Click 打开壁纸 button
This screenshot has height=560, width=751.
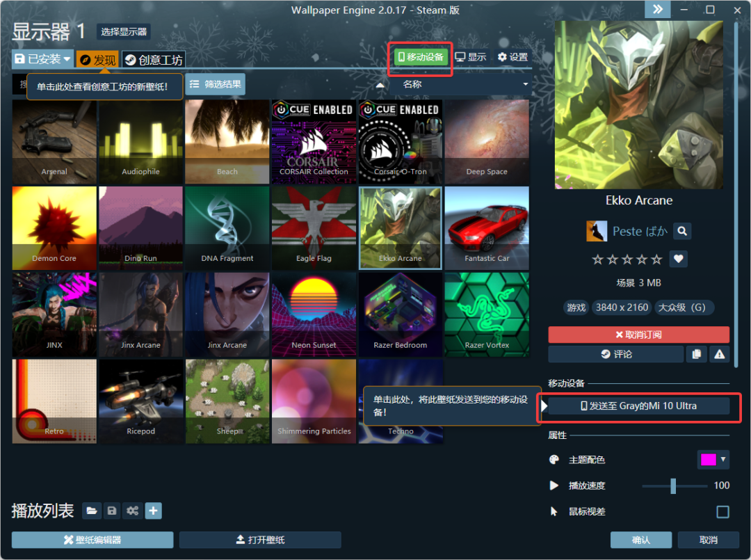point(260,540)
